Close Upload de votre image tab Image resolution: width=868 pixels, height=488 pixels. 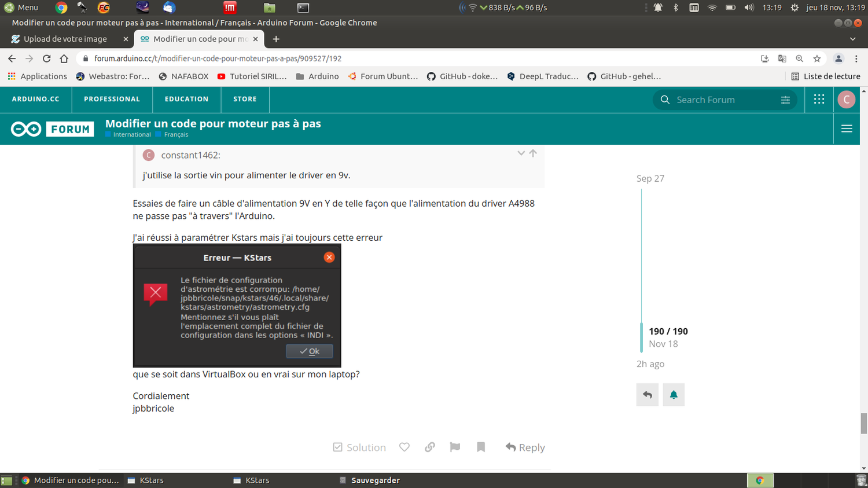126,39
